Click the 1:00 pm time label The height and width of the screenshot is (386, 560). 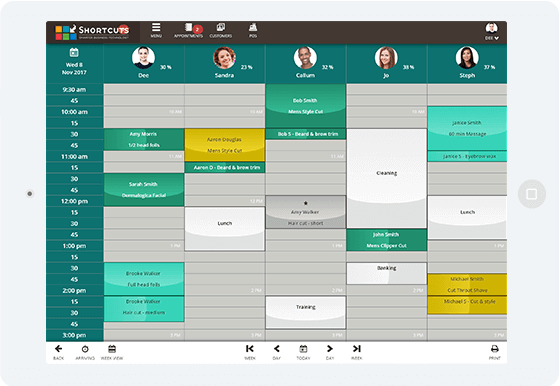(74, 246)
